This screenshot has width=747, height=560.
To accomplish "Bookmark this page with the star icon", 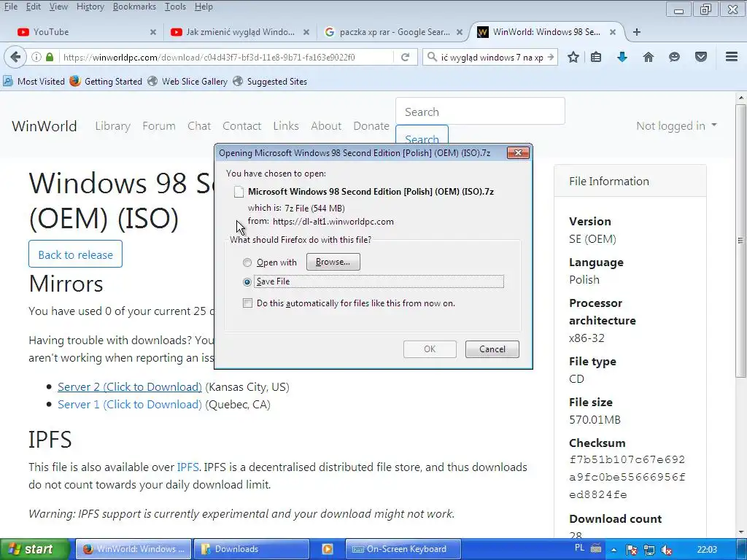I will [x=573, y=57].
